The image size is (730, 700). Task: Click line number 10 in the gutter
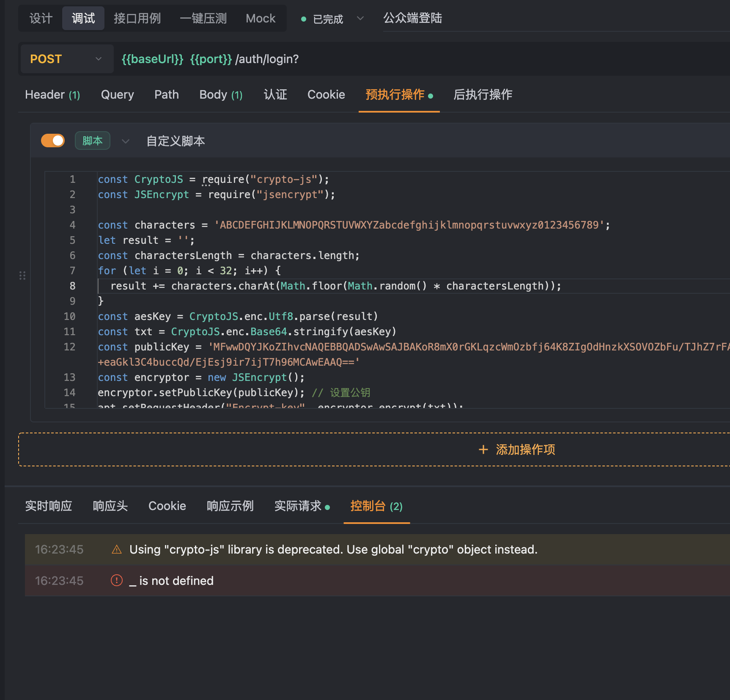[69, 317]
